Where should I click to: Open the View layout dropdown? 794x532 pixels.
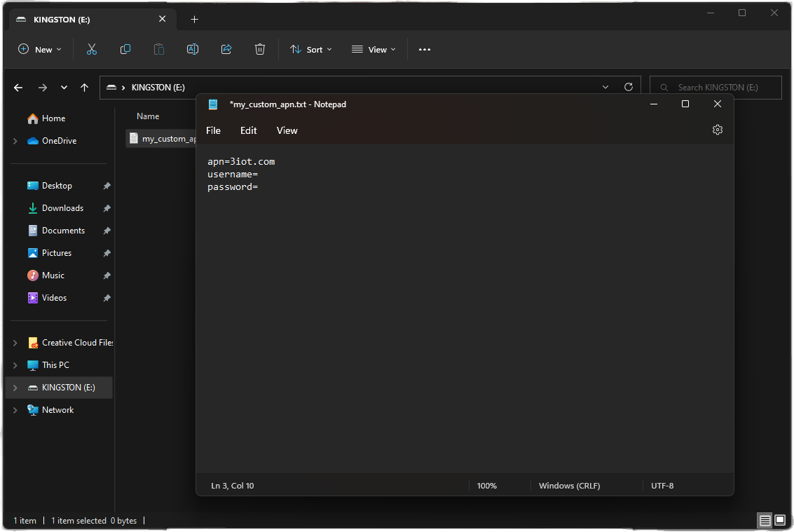[x=374, y=49]
